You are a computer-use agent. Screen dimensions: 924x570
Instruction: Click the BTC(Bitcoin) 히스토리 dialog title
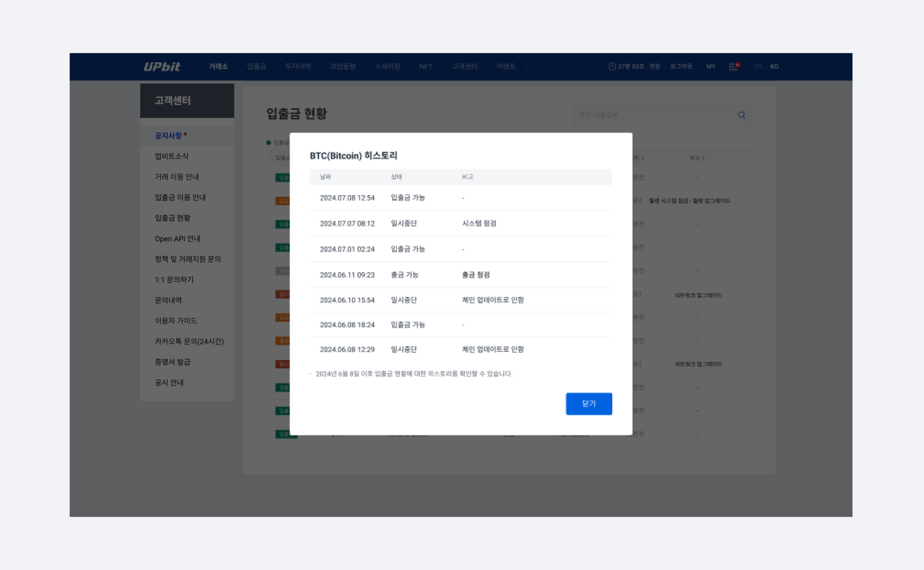353,156
